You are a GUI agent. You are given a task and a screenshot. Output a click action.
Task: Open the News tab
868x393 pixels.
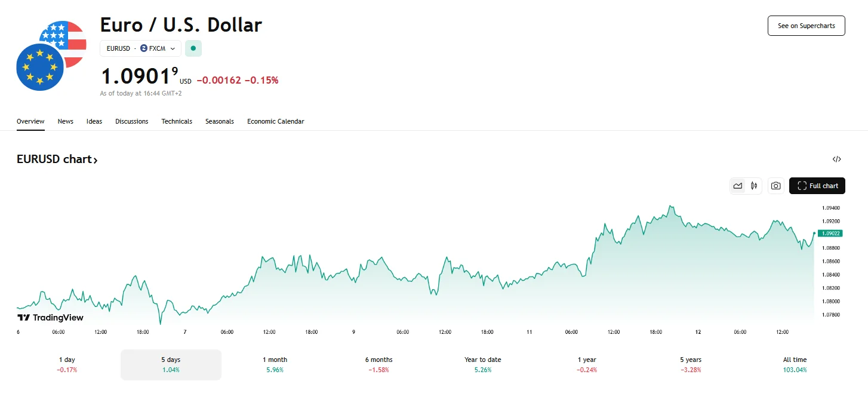pos(66,121)
